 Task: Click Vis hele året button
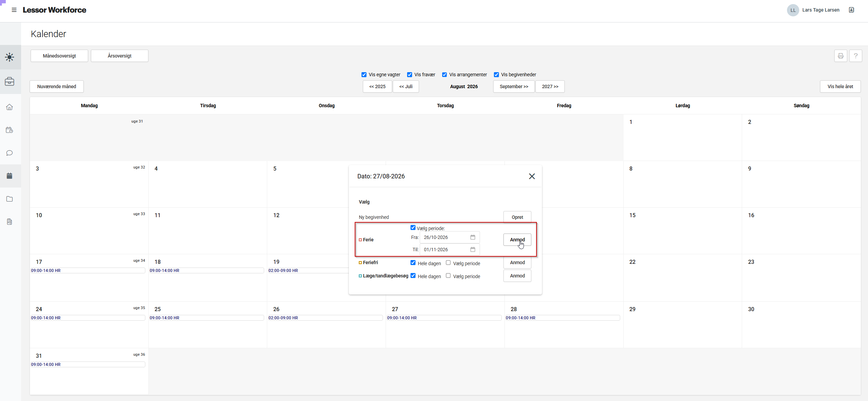(x=840, y=86)
